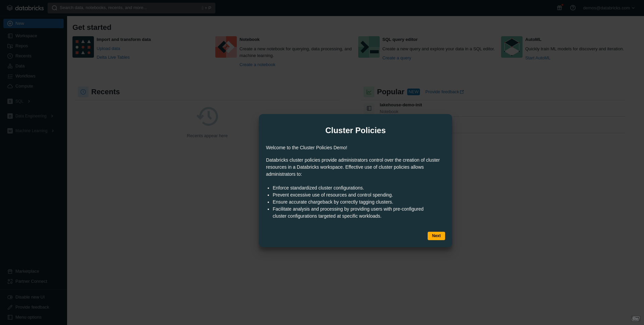Expand the SQL sidebar section

(x=19, y=101)
